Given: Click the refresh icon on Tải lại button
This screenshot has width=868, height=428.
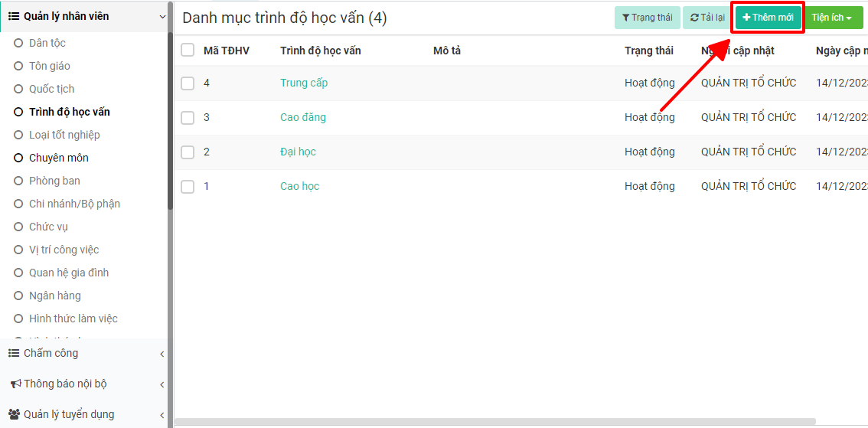Looking at the screenshot, I should point(694,18).
